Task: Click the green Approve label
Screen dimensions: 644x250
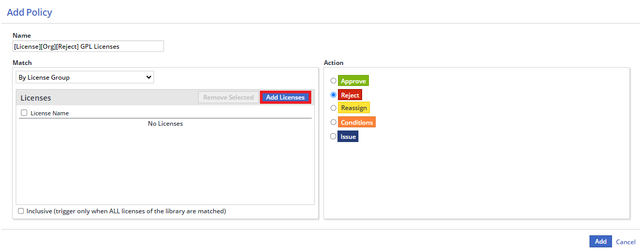Action: tap(353, 81)
